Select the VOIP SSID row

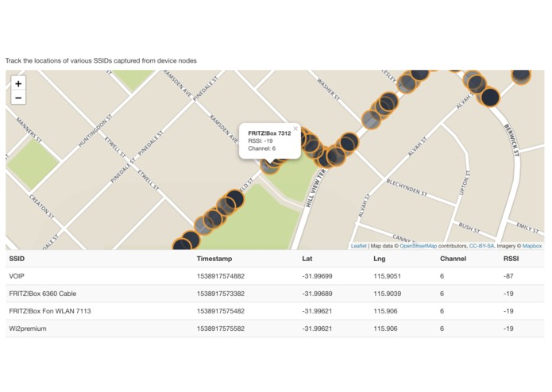(275, 276)
